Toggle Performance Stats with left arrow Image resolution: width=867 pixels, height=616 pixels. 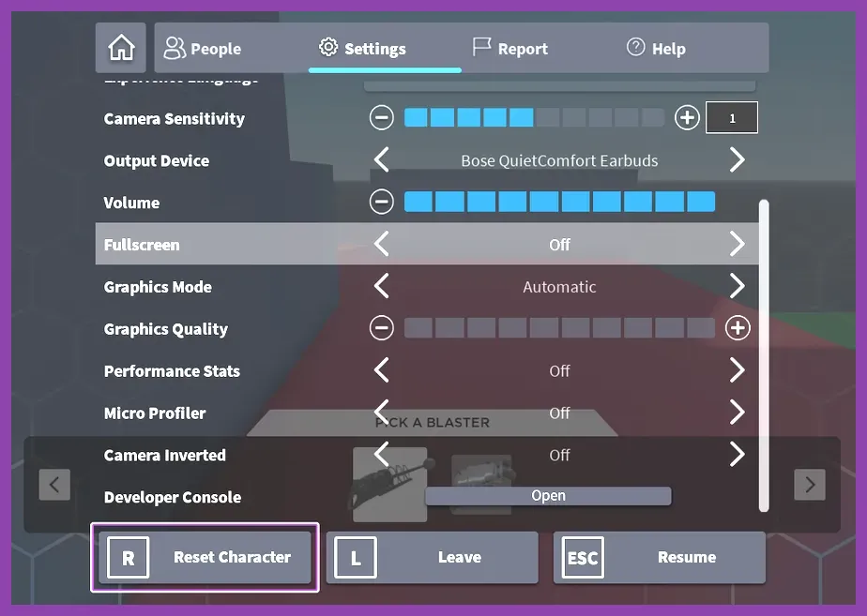[382, 370]
